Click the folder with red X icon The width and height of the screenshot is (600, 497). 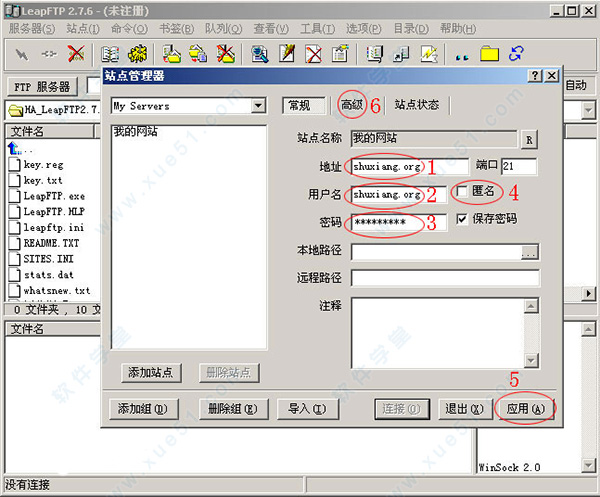pos(226,54)
